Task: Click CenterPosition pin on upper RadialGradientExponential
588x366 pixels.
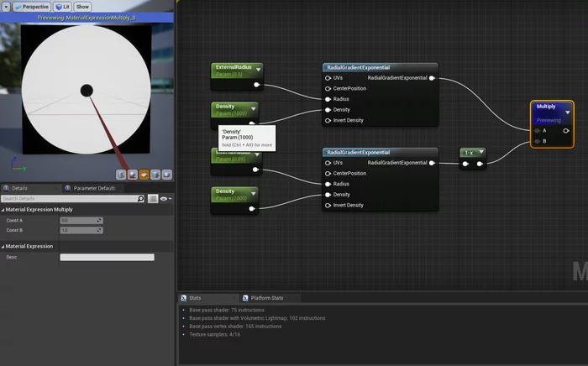Action: (328, 89)
